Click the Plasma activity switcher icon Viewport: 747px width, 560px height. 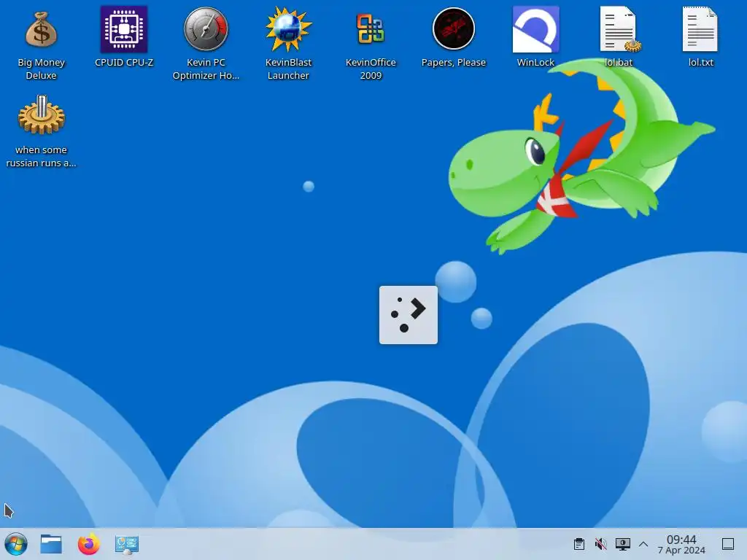coord(409,315)
